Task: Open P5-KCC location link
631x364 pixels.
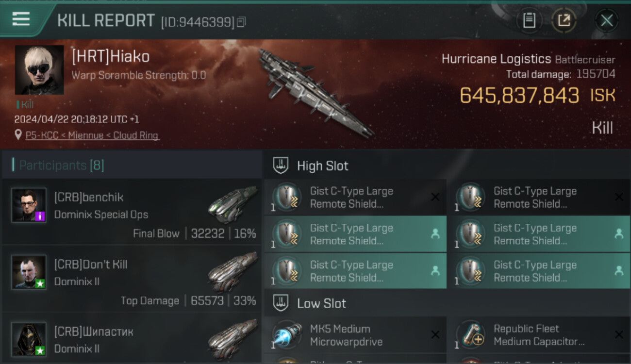Action: pos(92,135)
